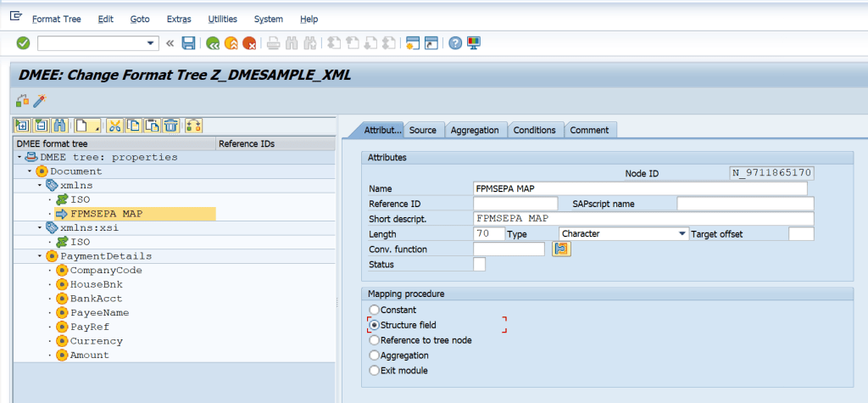The image size is (868, 403).
Task: Open a new session window icon
Action: [413, 43]
